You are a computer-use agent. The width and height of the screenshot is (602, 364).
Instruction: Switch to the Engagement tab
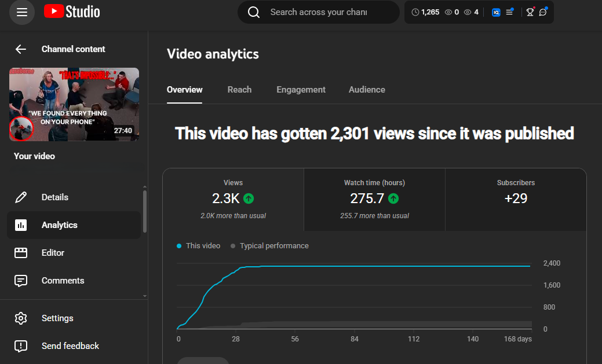(301, 90)
